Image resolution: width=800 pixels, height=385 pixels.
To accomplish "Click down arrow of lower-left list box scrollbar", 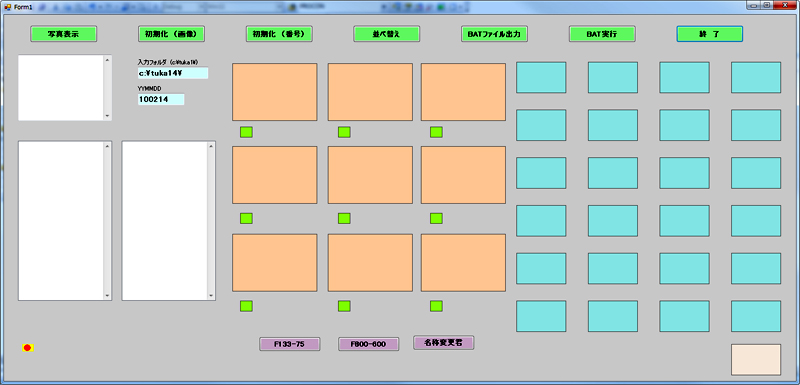I will (107, 295).
